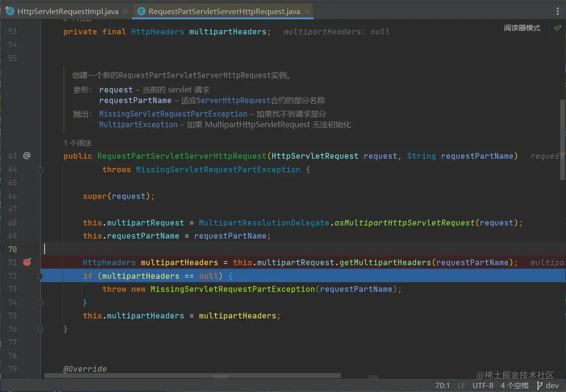Place cursor on asMultipartHttpServletRequest method call
Screen dimensions: 566x392
404,223
